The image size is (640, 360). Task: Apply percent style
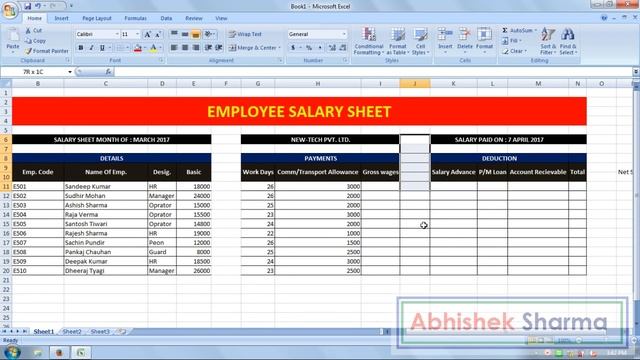[x=309, y=48]
